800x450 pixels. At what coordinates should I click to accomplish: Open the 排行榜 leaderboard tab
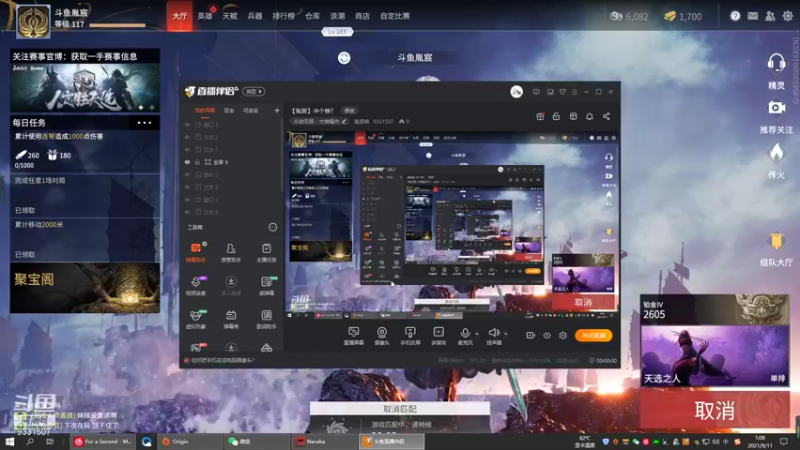coord(283,16)
